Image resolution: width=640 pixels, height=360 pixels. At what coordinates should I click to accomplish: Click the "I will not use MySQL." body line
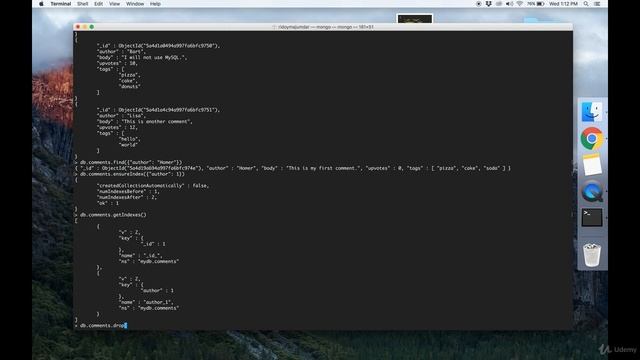(x=142, y=58)
